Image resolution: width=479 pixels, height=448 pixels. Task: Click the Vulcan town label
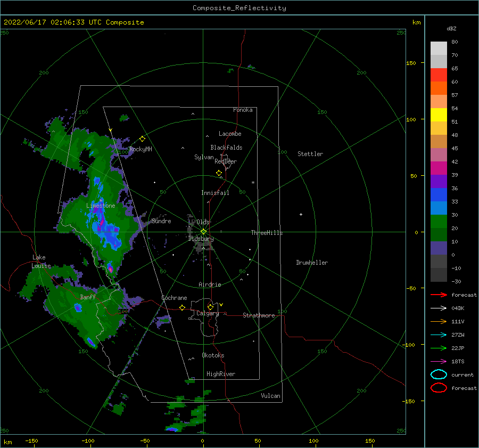coord(271,396)
